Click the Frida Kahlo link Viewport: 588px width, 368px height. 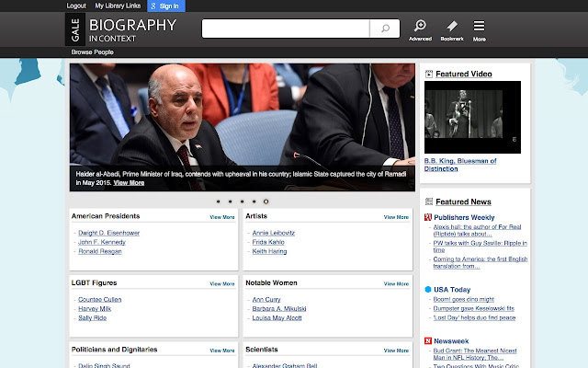tap(269, 242)
